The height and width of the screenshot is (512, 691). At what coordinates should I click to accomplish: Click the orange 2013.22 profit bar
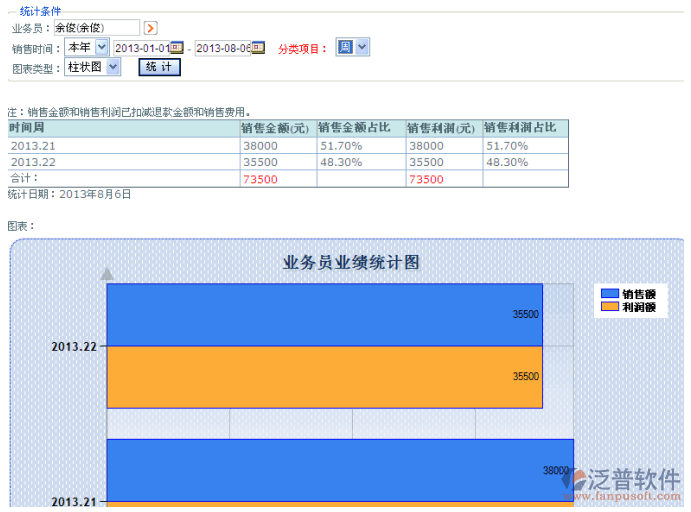(x=324, y=377)
